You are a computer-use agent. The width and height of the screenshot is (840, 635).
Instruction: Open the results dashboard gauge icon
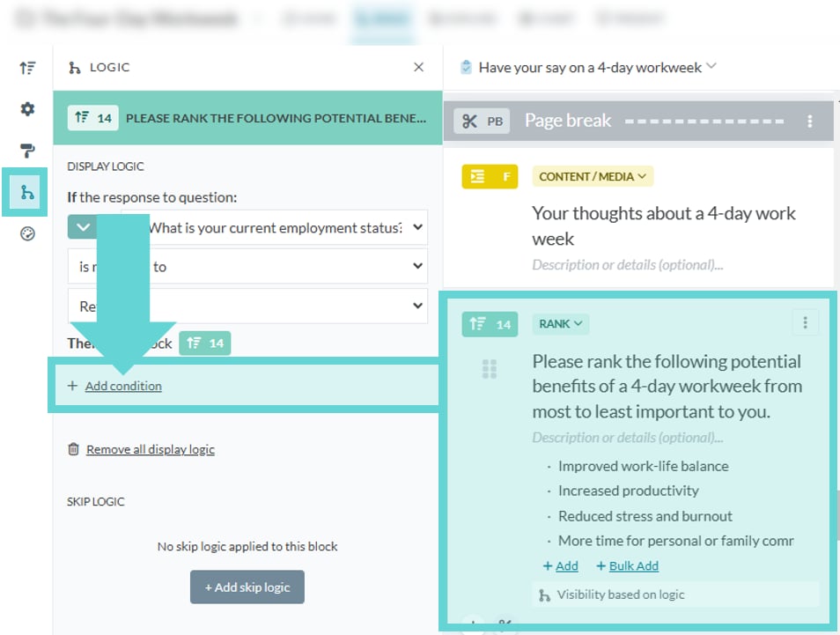tap(27, 234)
